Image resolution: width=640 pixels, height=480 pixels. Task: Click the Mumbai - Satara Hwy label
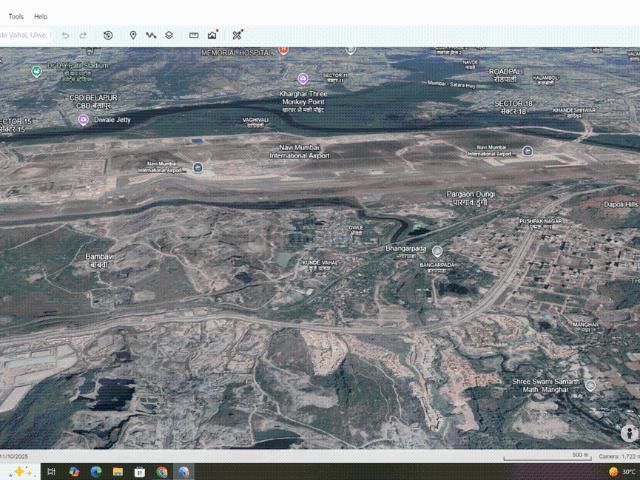pos(451,84)
